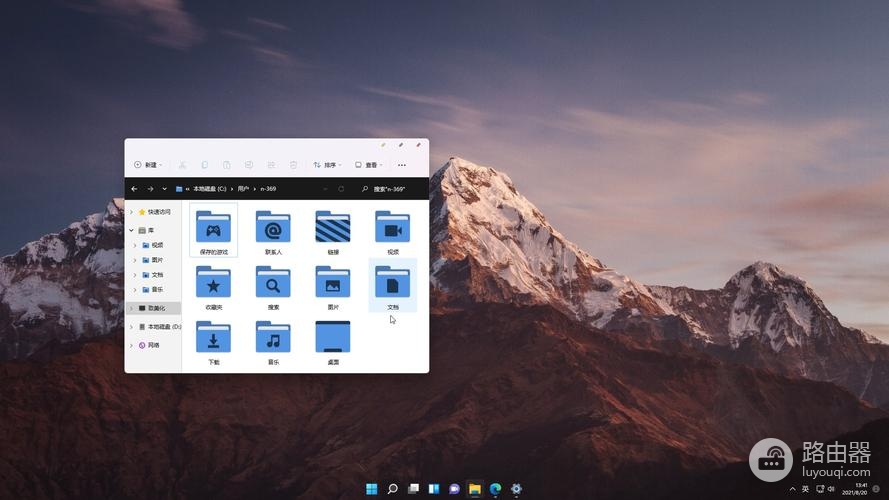Viewport: 889px width, 500px height.
Task: Click the 新建 new button
Action: click(147, 165)
